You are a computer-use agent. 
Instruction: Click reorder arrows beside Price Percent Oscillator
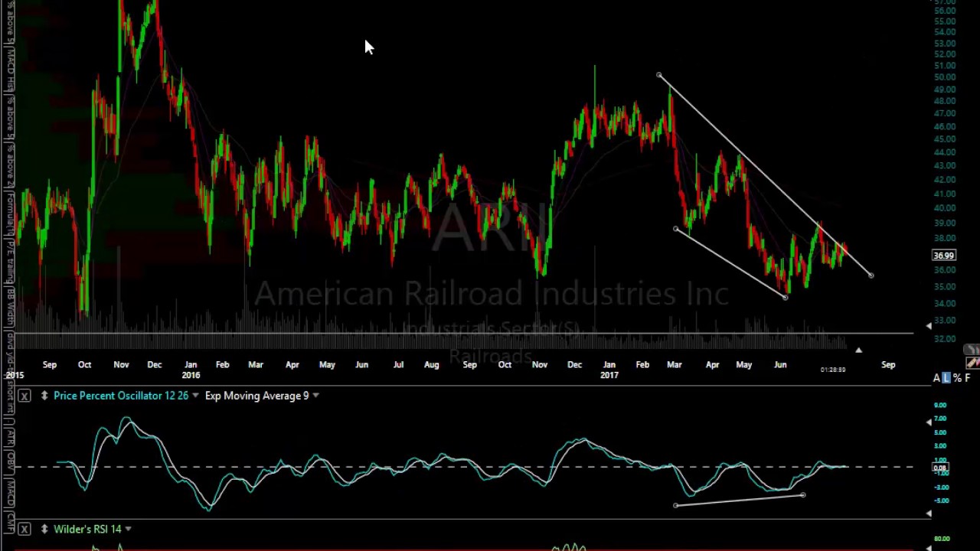coord(44,396)
